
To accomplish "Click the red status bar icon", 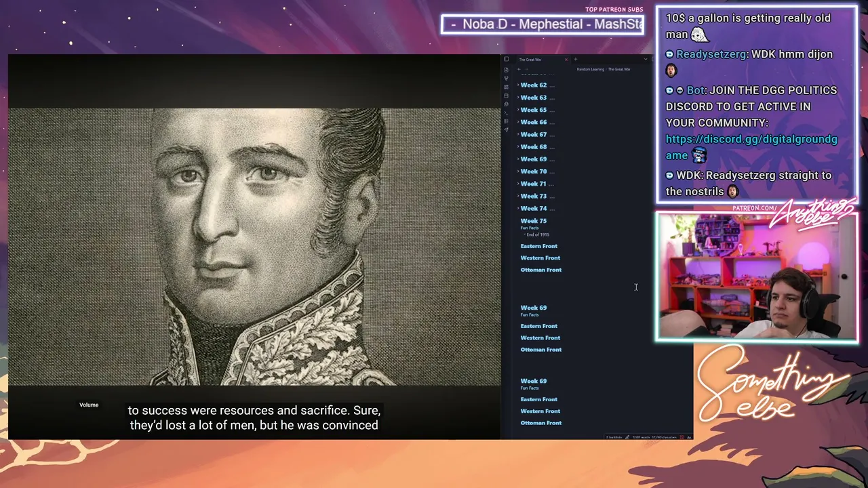I will click(682, 437).
